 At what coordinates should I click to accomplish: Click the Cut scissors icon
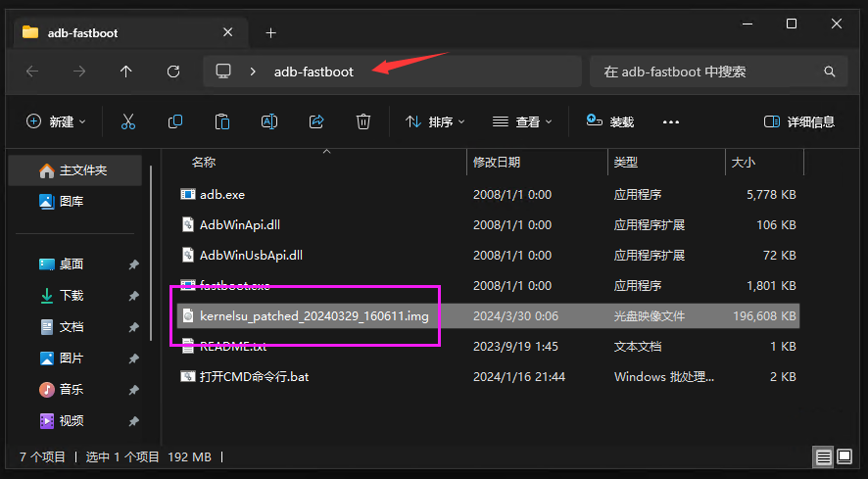click(x=128, y=121)
